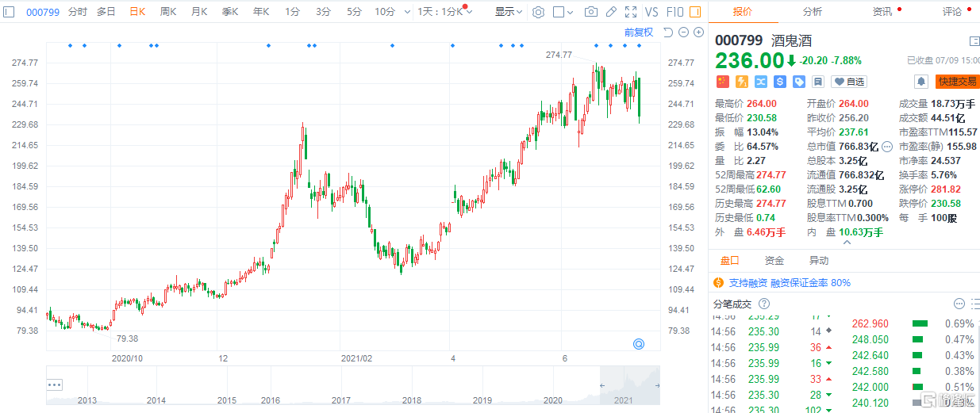Switch to 周K chart tab
Screen dimensions: 980x413
pyautogui.click(x=168, y=12)
